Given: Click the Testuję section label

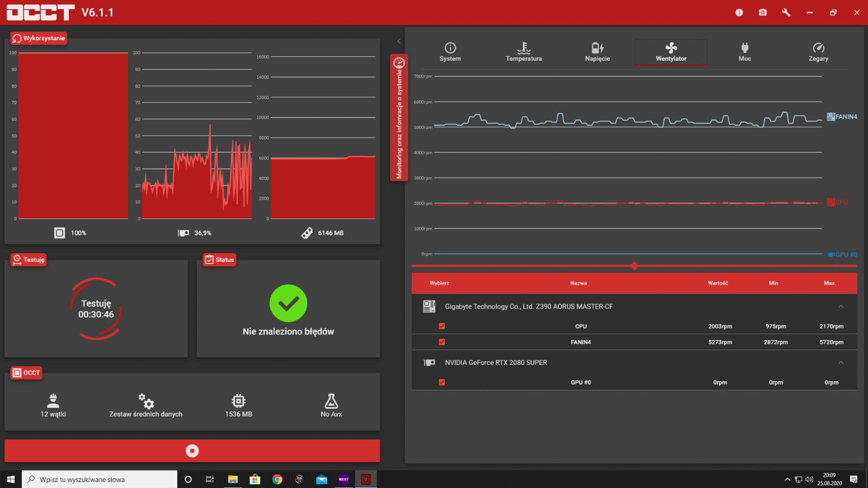Looking at the screenshot, I should point(29,260).
